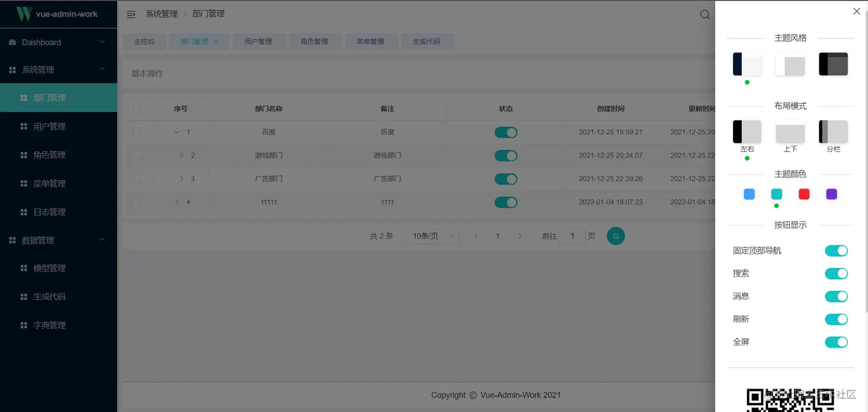Click the 基本操作 section header
This screenshot has height=412, width=868.
click(148, 73)
